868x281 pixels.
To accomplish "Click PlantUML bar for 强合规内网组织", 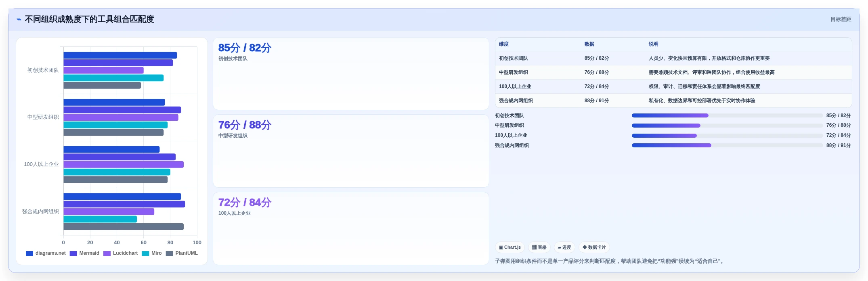I will pos(124,227).
